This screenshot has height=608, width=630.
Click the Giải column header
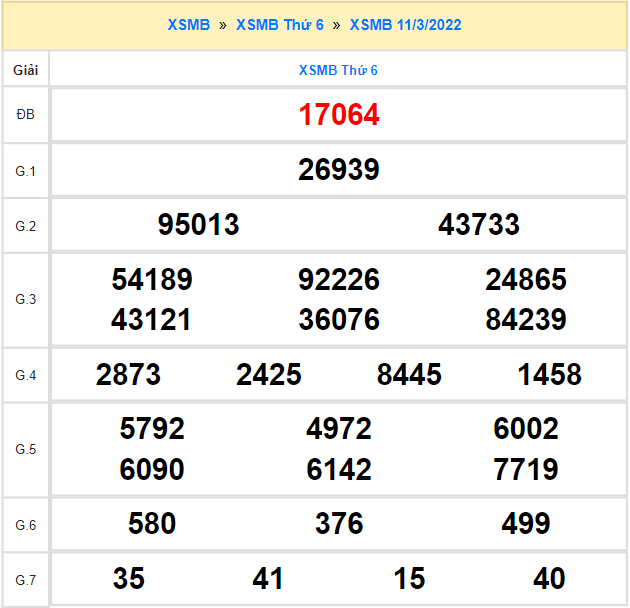point(26,70)
